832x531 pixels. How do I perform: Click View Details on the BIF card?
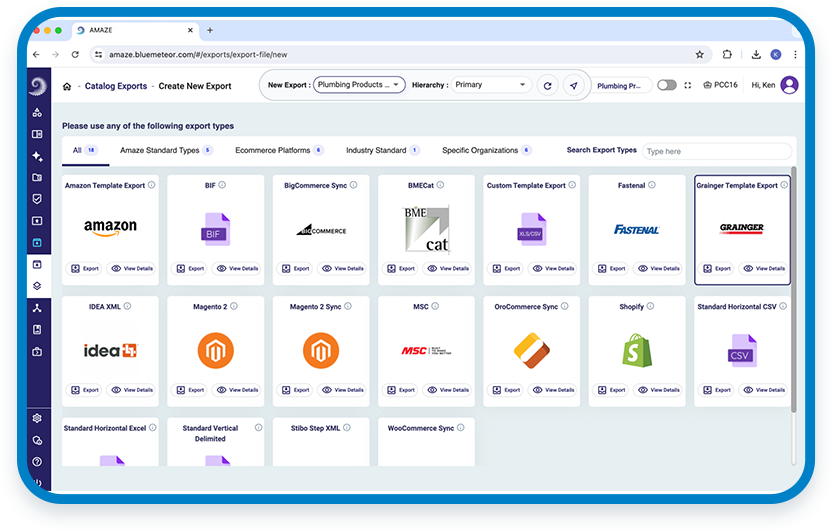click(237, 268)
